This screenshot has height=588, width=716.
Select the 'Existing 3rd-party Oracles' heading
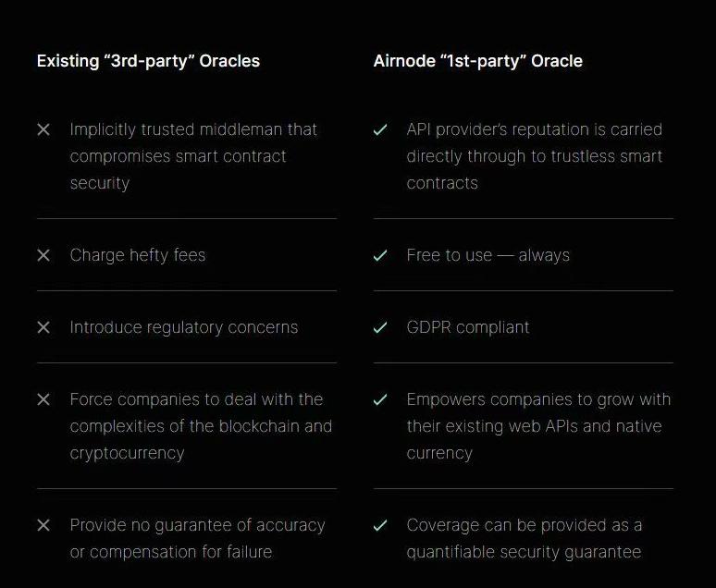[x=148, y=61]
